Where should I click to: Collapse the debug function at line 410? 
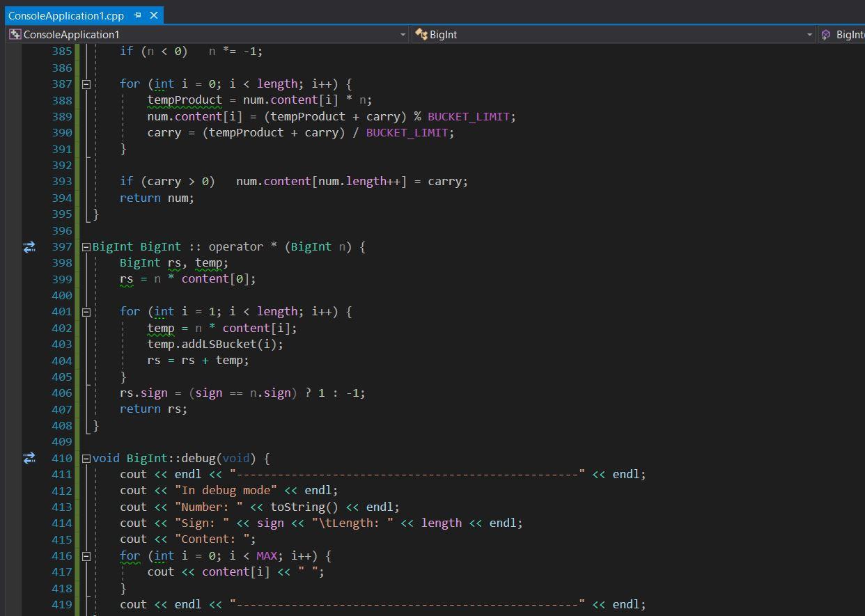coord(85,458)
